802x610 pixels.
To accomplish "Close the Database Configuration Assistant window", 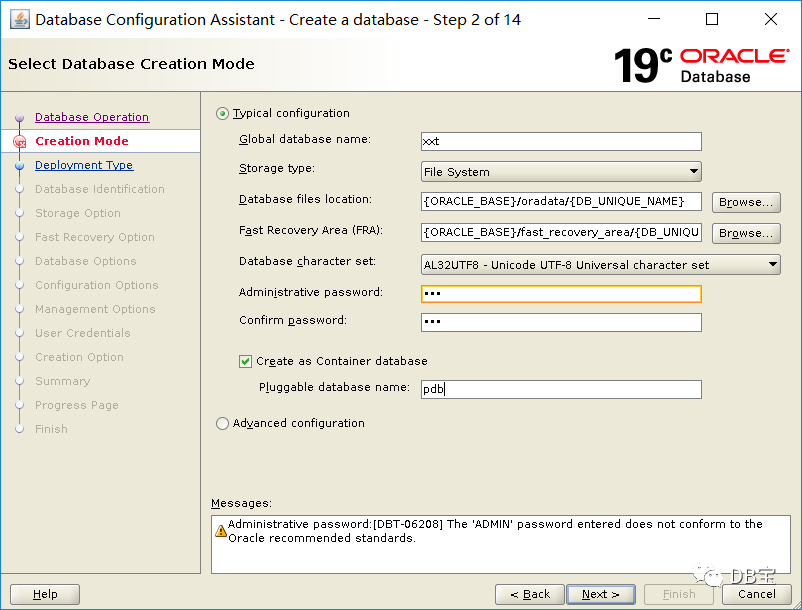I will 770,19.
